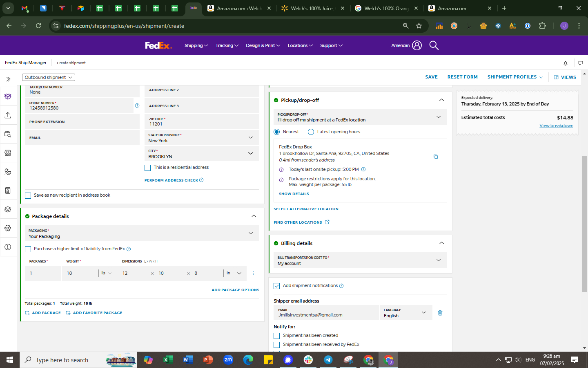The width and height of the screenshot is (588, 368).
Task: Open the package row three-dot menu
Action: [x=253, y=273]
